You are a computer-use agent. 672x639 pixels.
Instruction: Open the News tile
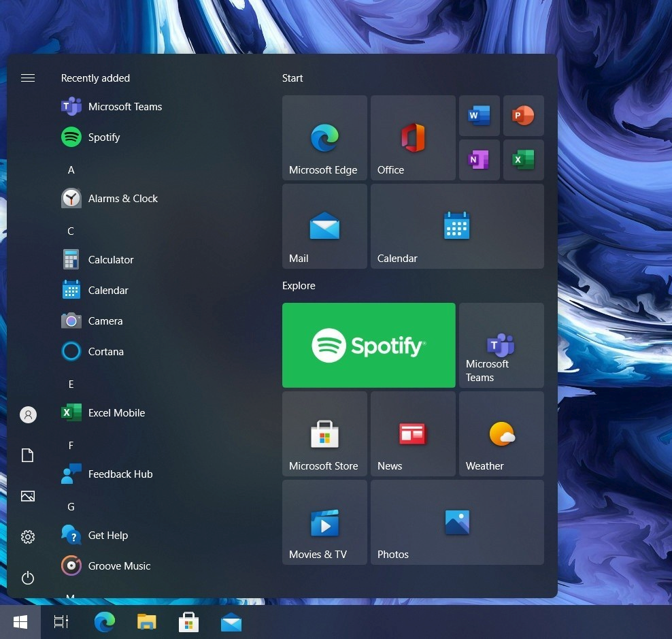click(x=413, y=433)
